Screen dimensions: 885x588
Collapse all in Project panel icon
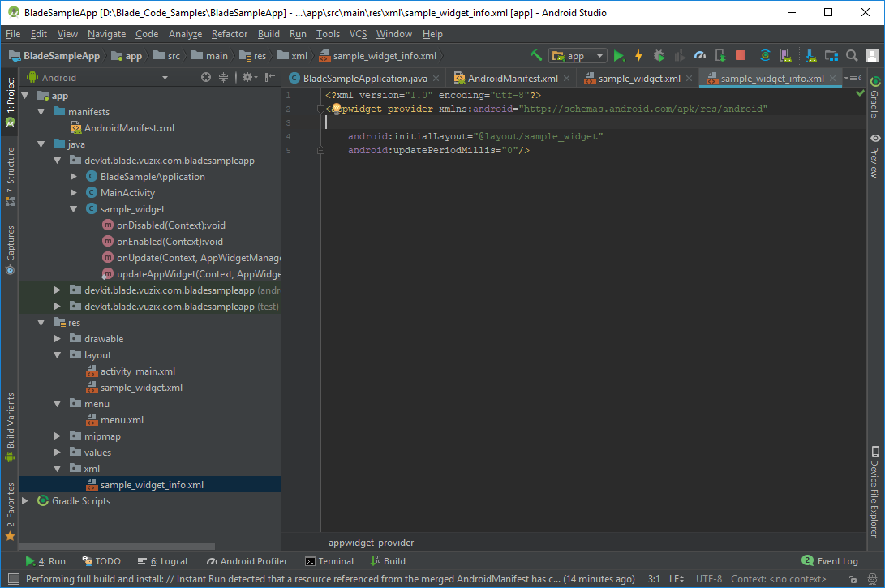coord(224,77)
